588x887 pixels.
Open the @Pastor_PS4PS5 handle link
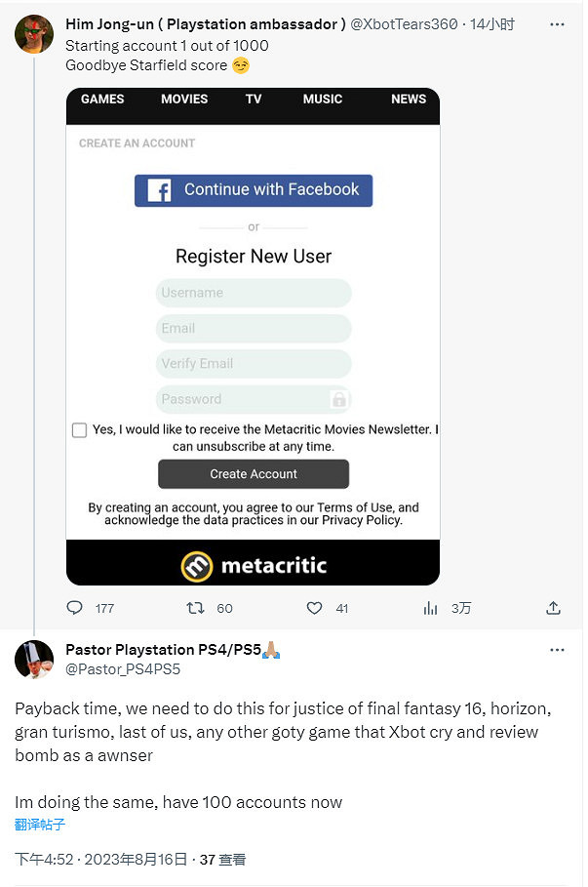(x=123, y=669)
